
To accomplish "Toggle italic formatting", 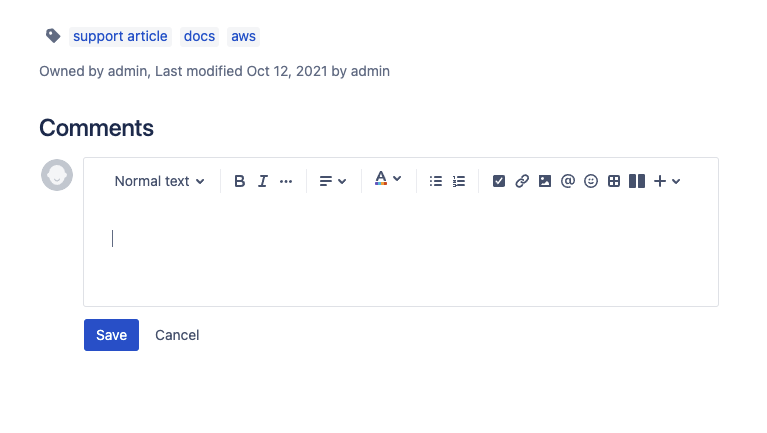I will click(x=263, y=181).
